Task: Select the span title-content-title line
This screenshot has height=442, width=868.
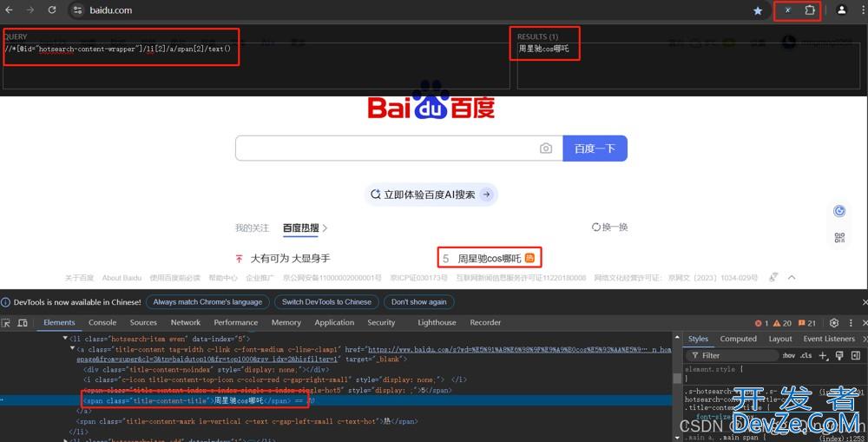Action: coord(335,400)
